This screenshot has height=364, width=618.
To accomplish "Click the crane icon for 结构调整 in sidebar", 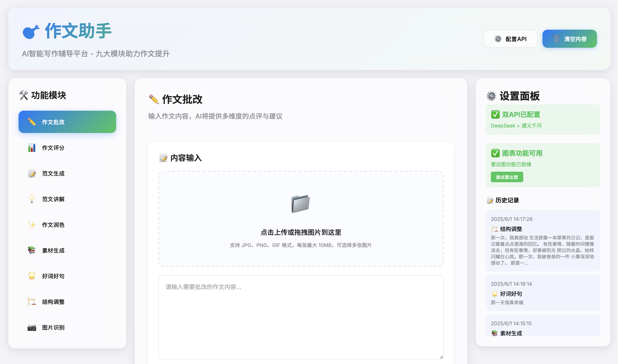I will click(x=32, y=302).
